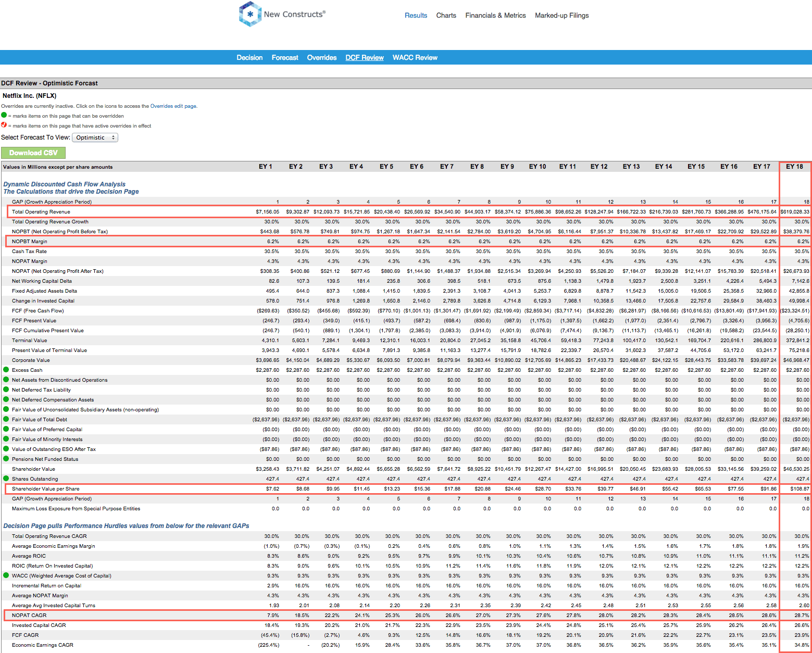Open the WACC Review tab
This screenshot has width=812, height=653.
point(415,58)
